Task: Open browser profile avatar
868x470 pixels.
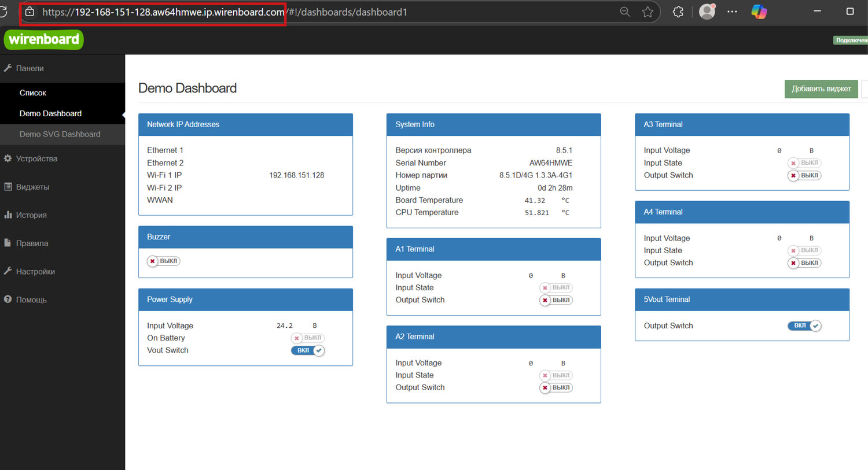Action: [x=707, y=12]
